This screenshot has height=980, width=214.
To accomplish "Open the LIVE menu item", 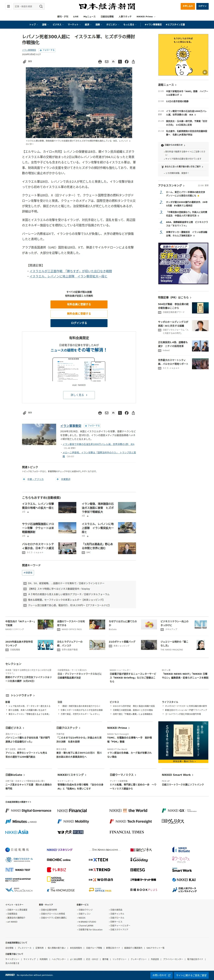I will (x=76, y=17).
